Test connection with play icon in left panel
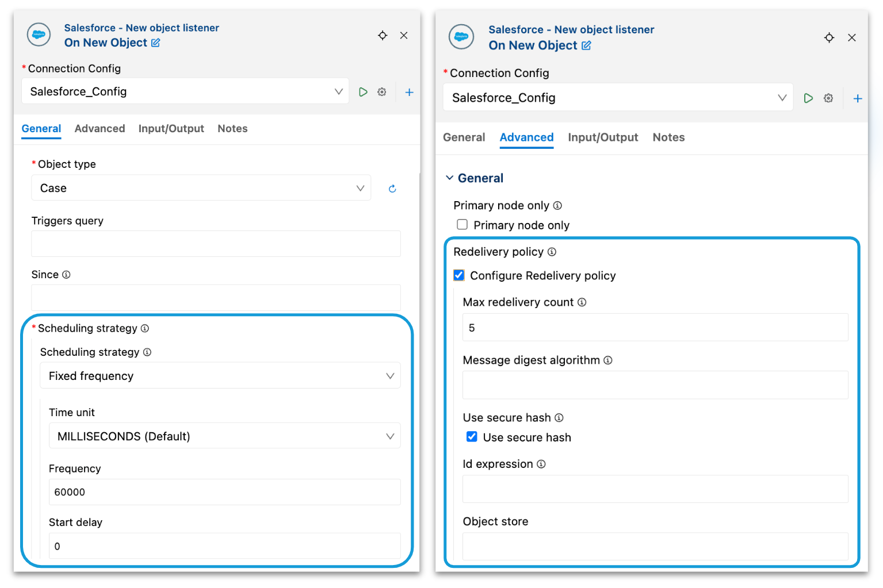This screenshot has width=883, height=588. pos(363,92)
